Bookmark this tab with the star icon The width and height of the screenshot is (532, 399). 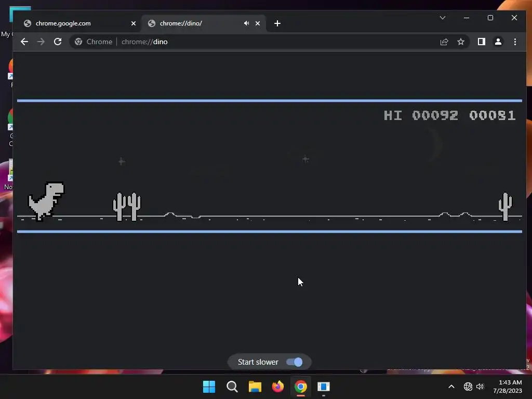click(x=461, y=42)
